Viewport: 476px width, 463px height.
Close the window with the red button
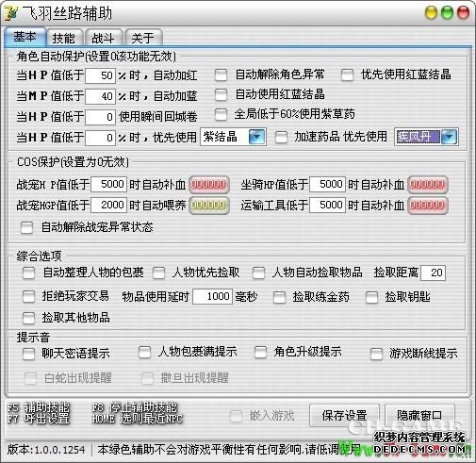(463, 13)
